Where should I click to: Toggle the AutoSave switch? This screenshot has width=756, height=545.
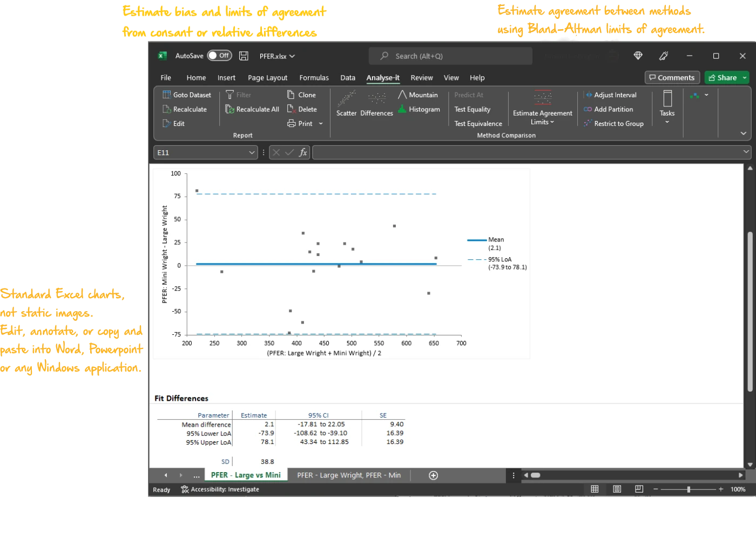[x=219, y=56]
